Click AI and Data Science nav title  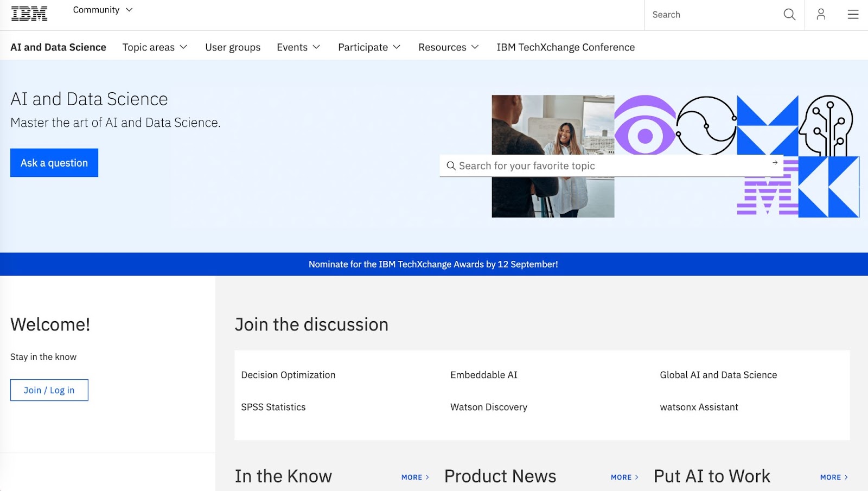[x=58, y=47]
